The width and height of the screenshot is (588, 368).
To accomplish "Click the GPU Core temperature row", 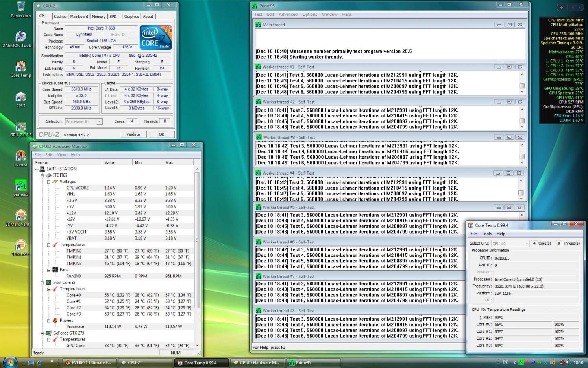I will coord(114,346).
